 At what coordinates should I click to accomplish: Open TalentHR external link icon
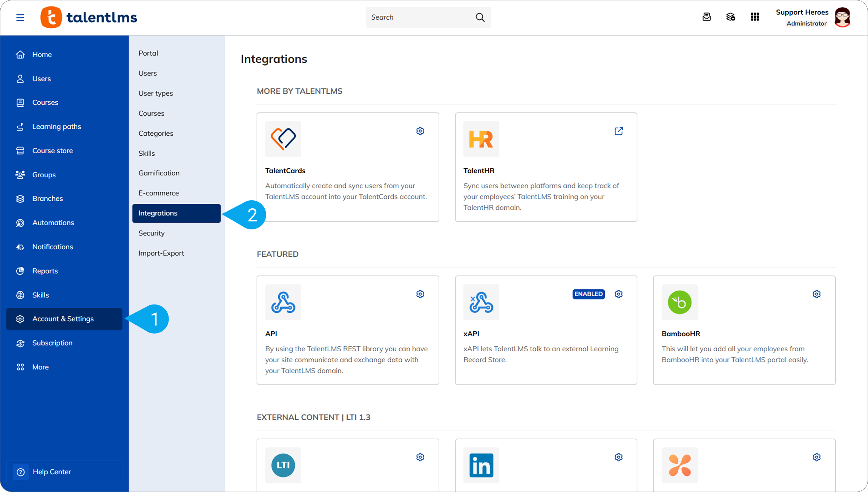tap(618, 131)
